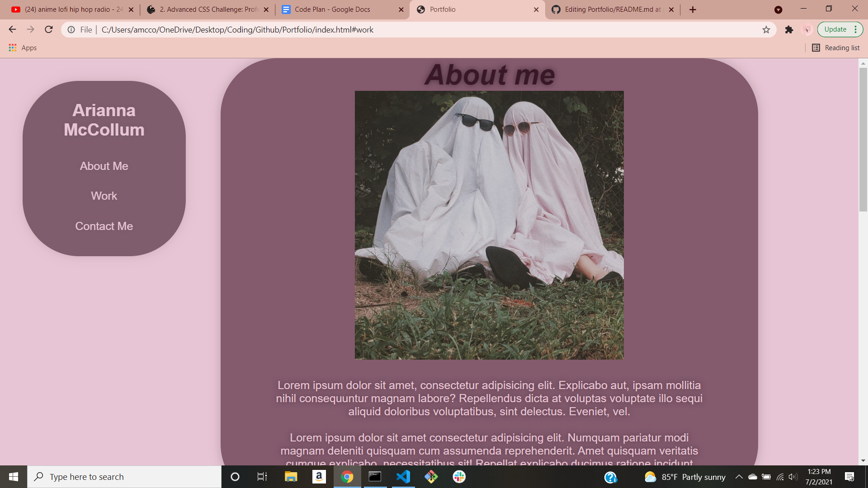Viewport: 868px width, 488px height.
Task: Click the browser back arrow
Action: [x=12, y=30]
